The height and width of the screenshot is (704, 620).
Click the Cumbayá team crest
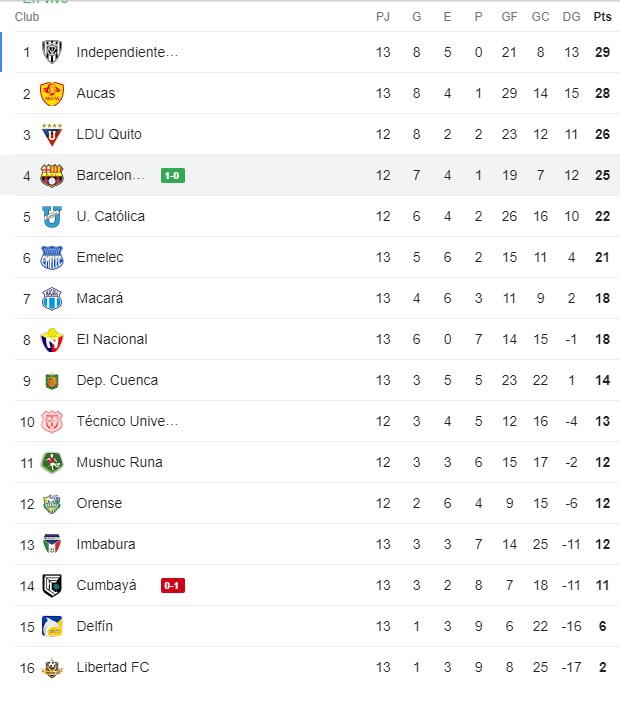click(52, 585)
